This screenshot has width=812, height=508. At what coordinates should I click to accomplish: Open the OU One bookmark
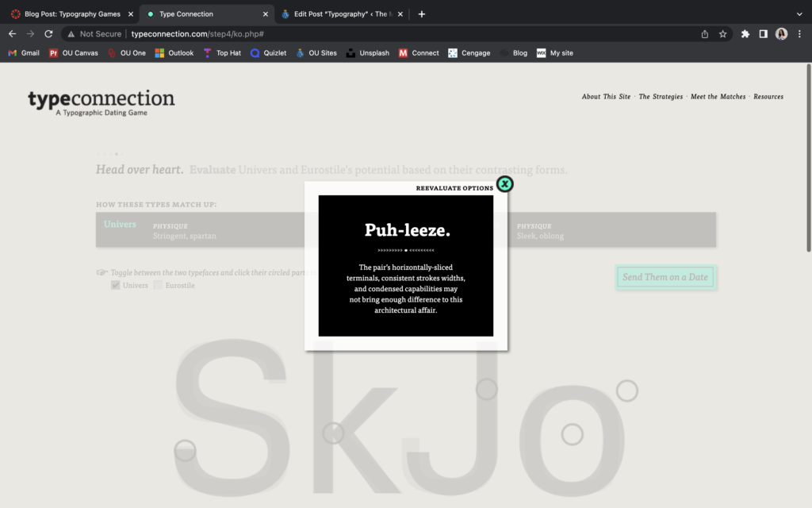(x=127, y=53)
